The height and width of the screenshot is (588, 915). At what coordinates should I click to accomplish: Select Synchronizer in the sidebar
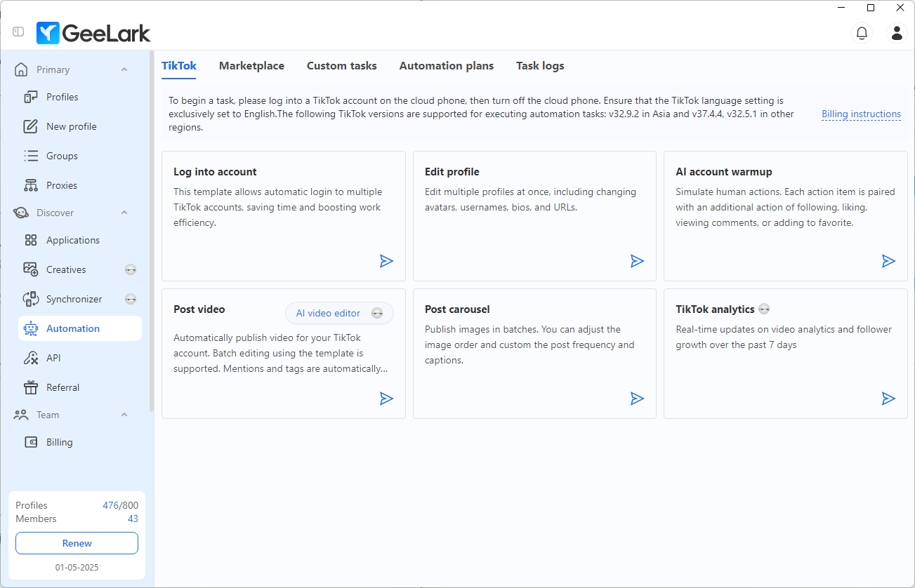coord(80,299)
